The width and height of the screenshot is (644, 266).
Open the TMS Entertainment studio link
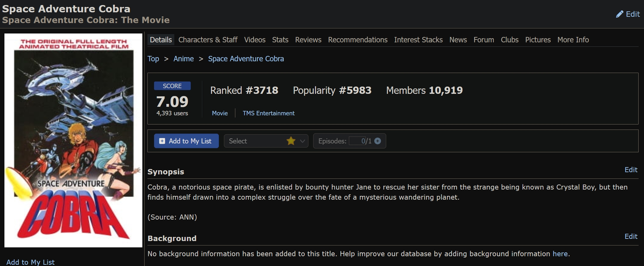(269, 113)
